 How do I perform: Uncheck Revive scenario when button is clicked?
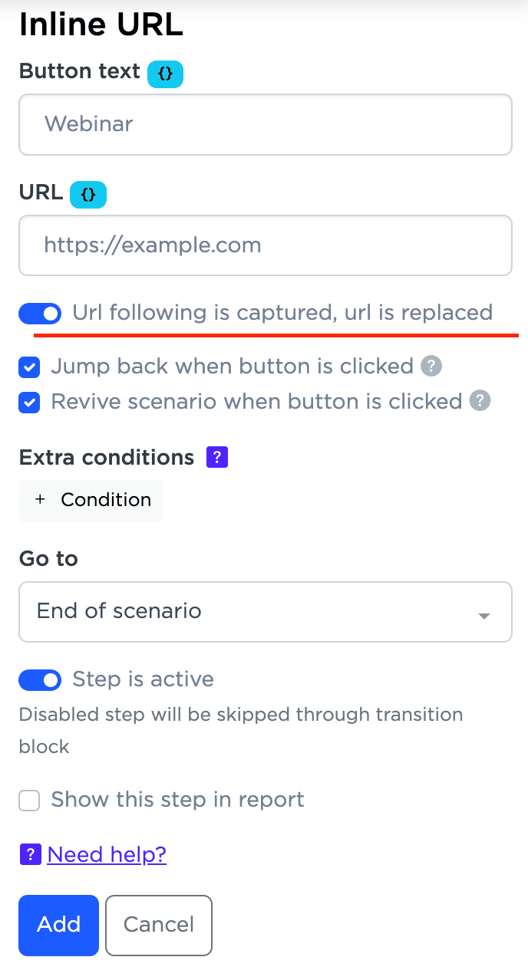(29, 402)
